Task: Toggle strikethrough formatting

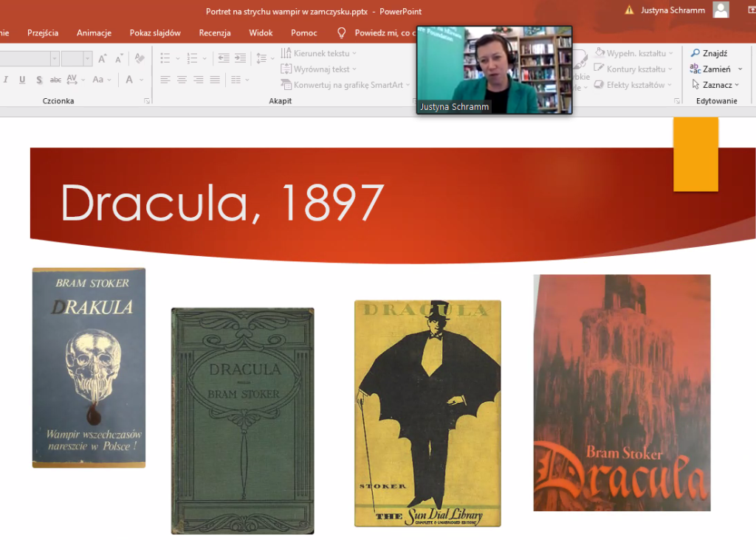Action: [x=55, y=80]
